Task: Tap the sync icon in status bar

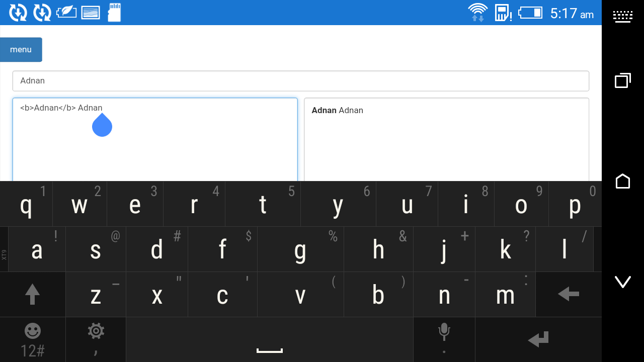Action: tap(18, 12)
